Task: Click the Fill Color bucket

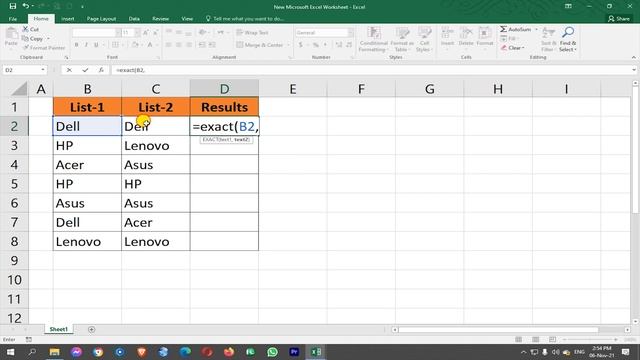Action: 135,45
